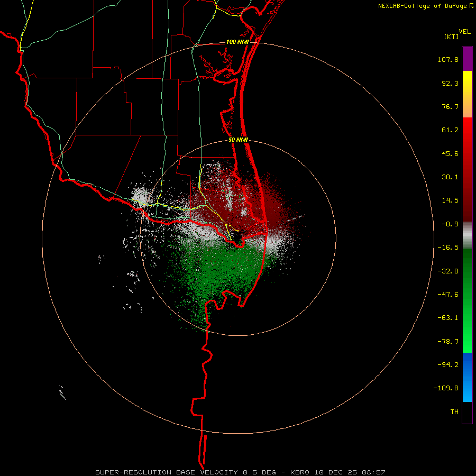Click the -78.7 velocity legend value

point(448,342)
